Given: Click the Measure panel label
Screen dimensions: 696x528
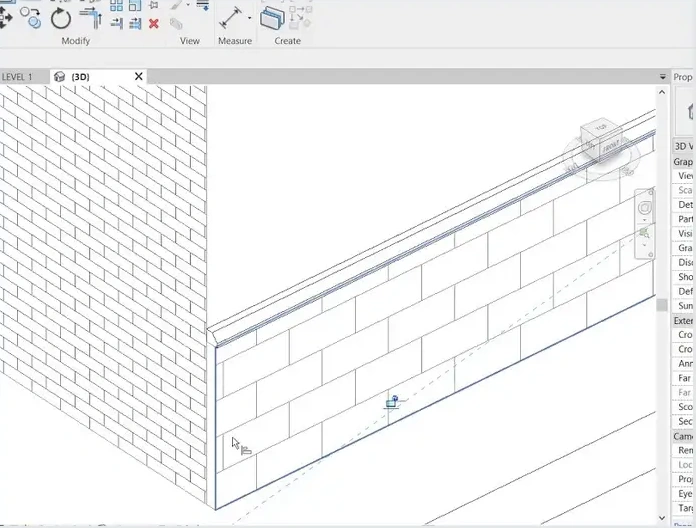Looking at the screenshot, I should [235, 41].
